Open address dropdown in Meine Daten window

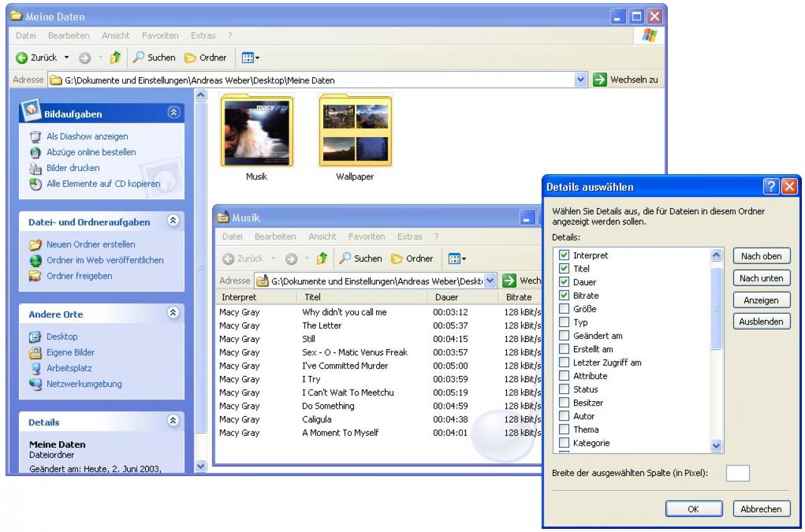581,80
